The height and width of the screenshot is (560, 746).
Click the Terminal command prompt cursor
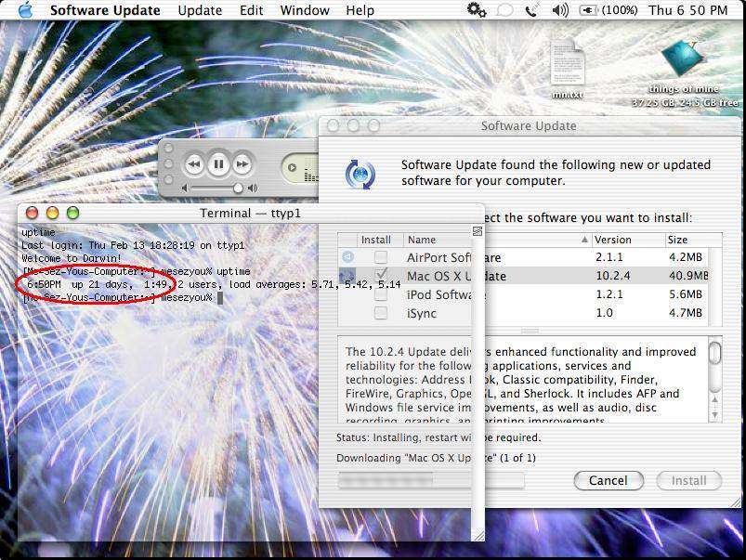220,298
